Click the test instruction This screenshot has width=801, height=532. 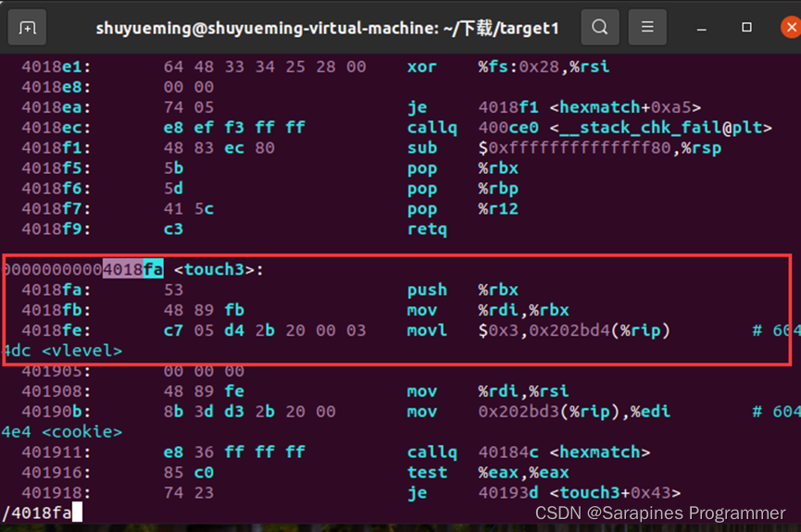[x=427, y=472]
